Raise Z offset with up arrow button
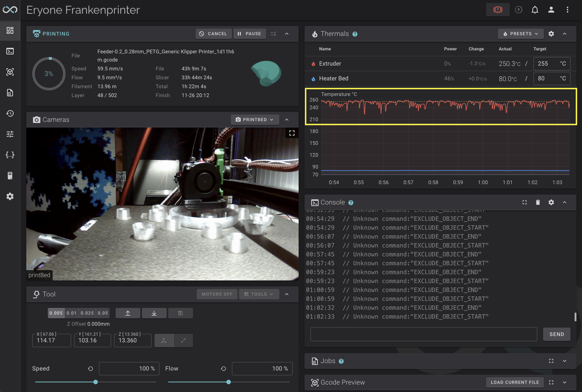 point(128,313)
